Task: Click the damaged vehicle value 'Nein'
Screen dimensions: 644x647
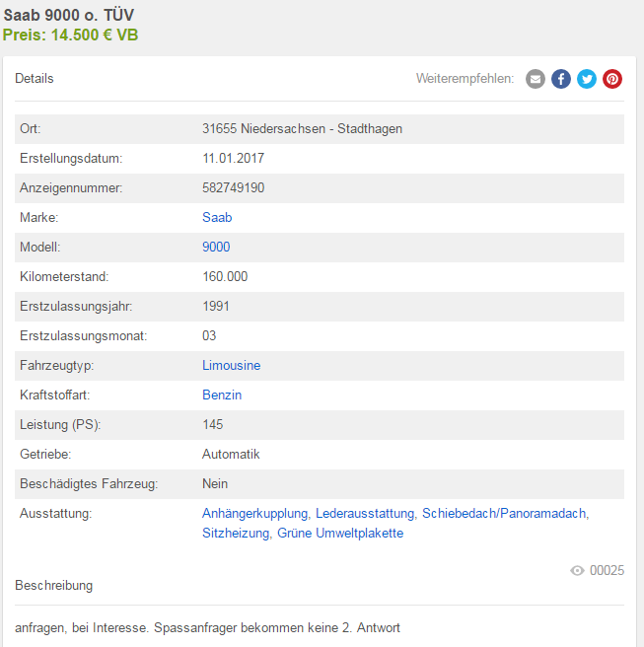Action: [215, 483]
